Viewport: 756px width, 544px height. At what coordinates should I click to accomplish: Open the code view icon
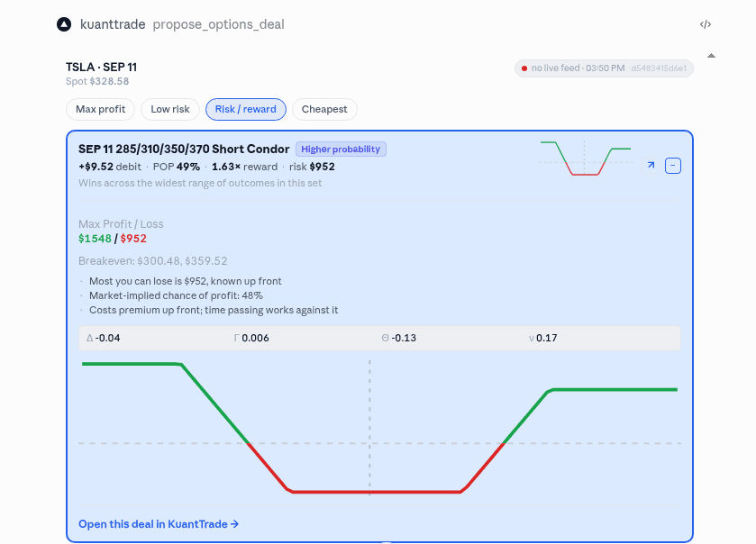[706, 24]
